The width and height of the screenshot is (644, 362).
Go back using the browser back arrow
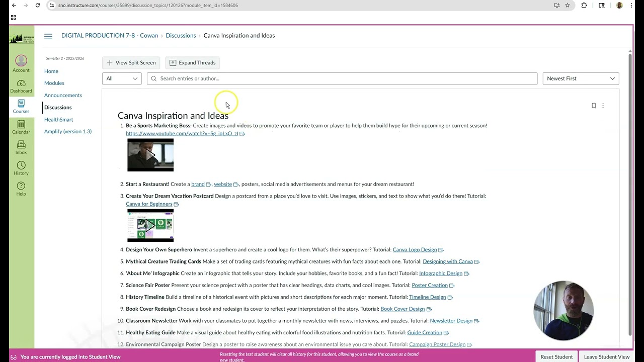pyautogui.click(x=14, y=6)
